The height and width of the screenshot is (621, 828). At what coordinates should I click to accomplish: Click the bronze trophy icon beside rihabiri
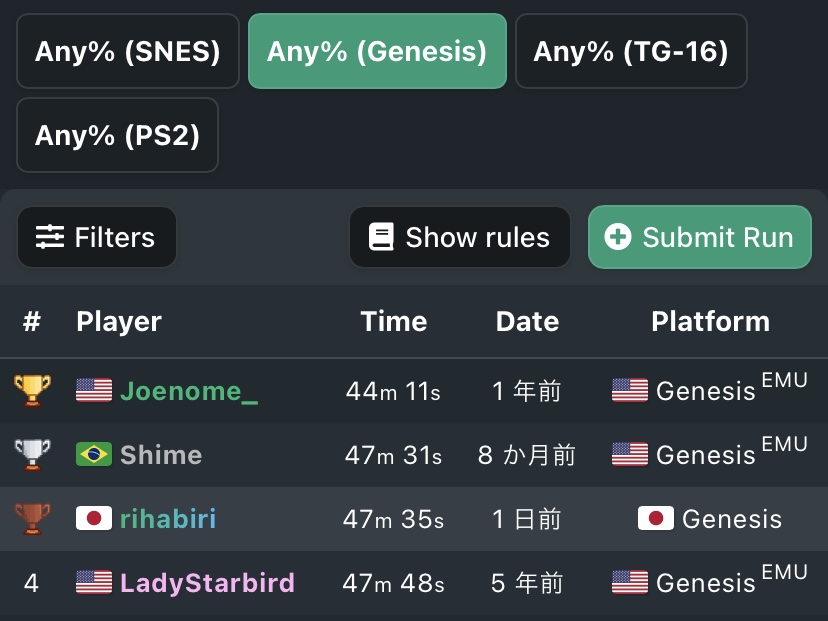[32, 519]
